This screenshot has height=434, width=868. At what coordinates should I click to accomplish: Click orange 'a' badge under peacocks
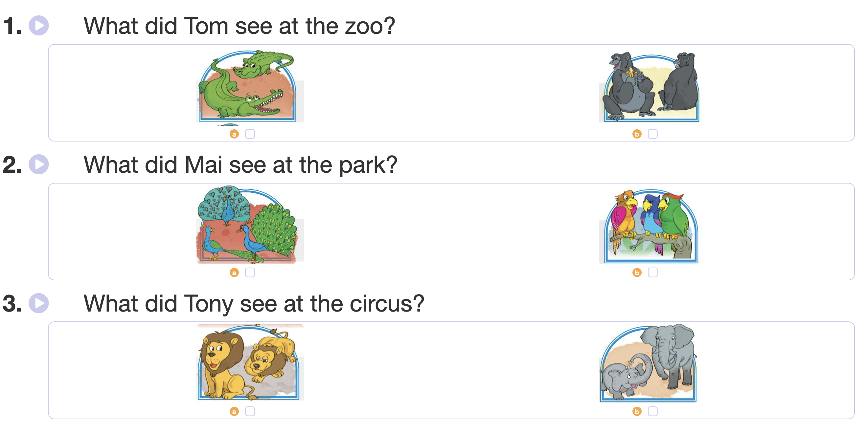234,272
